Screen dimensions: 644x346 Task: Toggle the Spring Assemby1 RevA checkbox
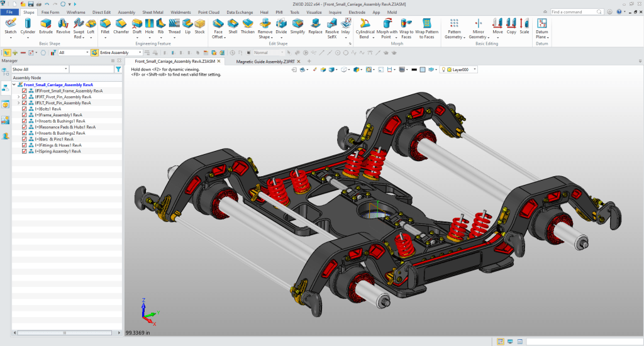25,152
